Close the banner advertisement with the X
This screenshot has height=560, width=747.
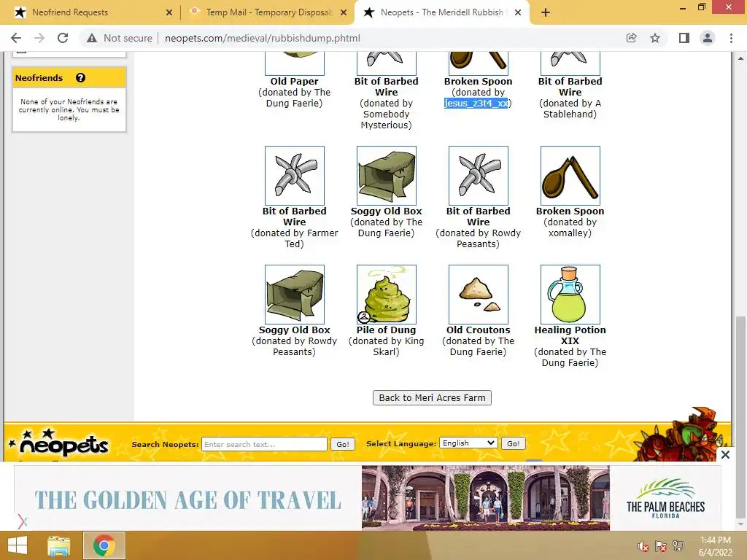click(725, 455)
